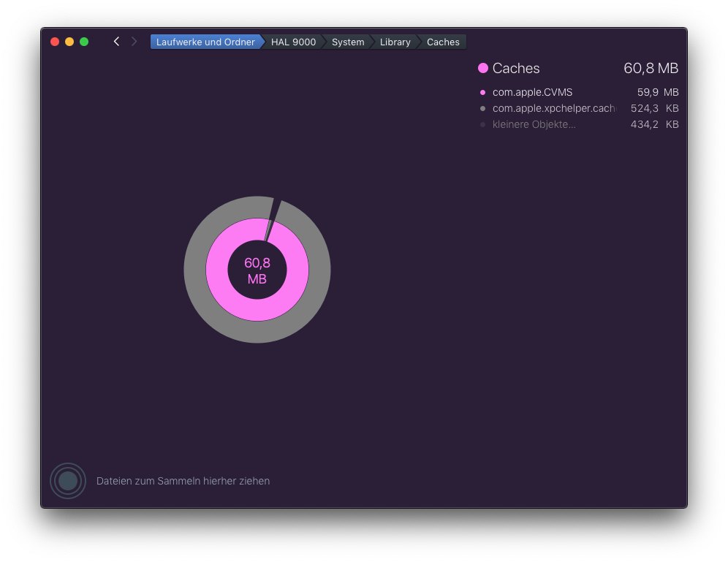Minimize window with yellow button
The height and width of the screenshot is (562, 728).
(x=69, y=42)
